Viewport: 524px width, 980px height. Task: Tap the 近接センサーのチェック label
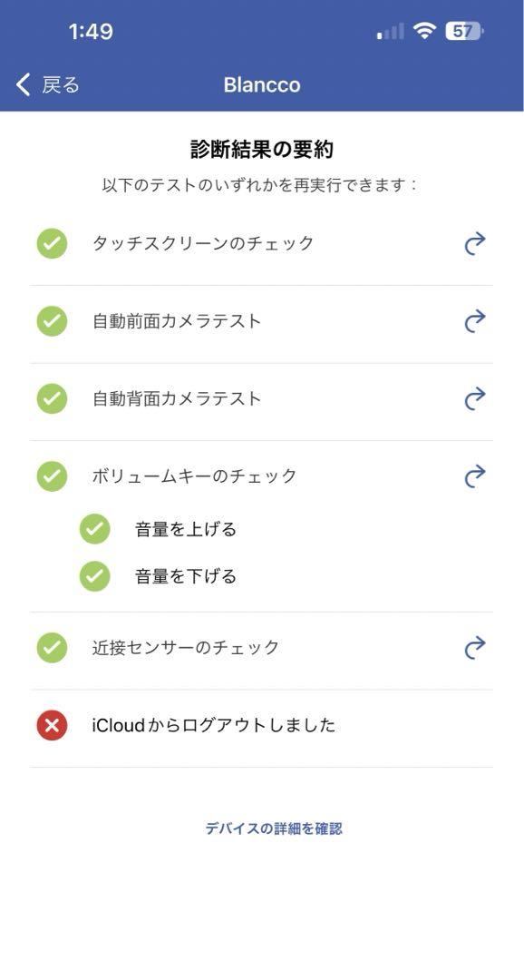[186, 648]
